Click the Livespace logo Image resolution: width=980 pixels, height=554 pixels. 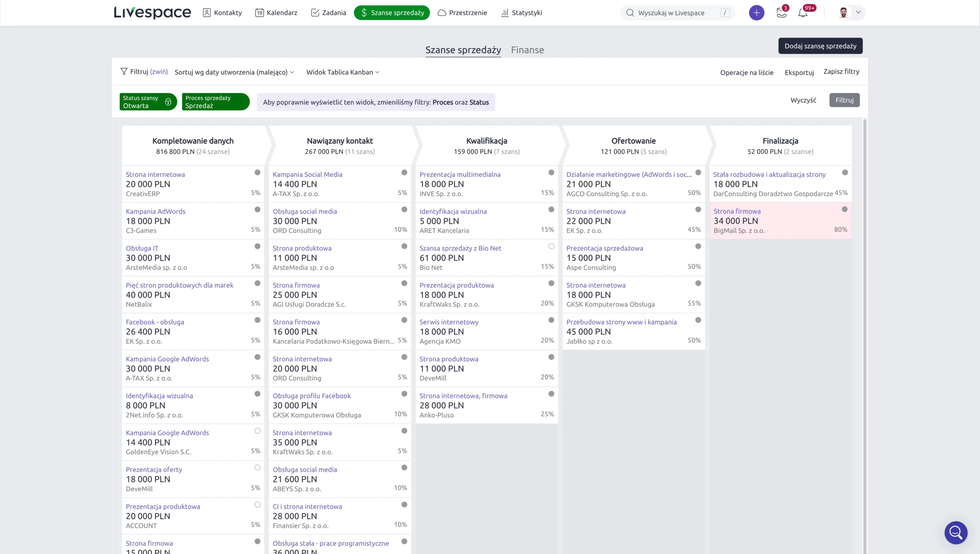[152, 13]
